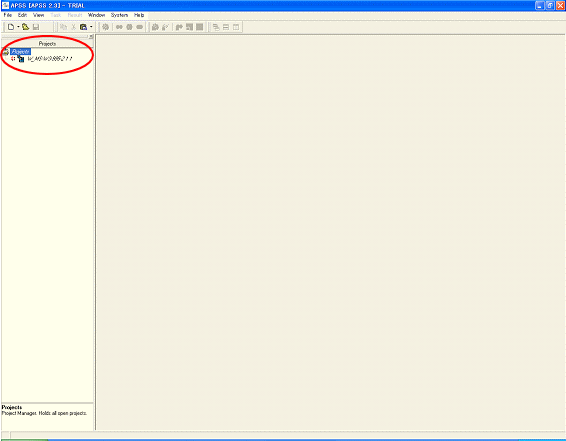Click the cascade windows toolbar icon
Screen dimensions: 566x441
216,27
